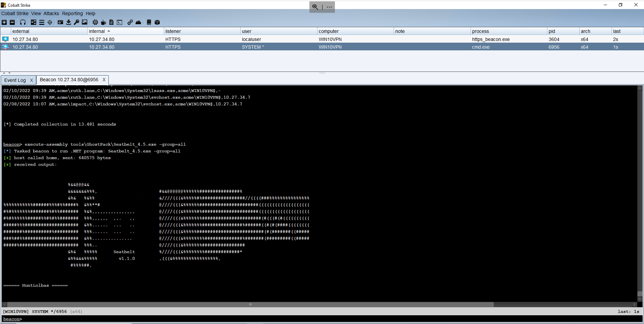Sort sessions by process column
This screenshot has height=324, width=644.
click(x=509, y=31)
